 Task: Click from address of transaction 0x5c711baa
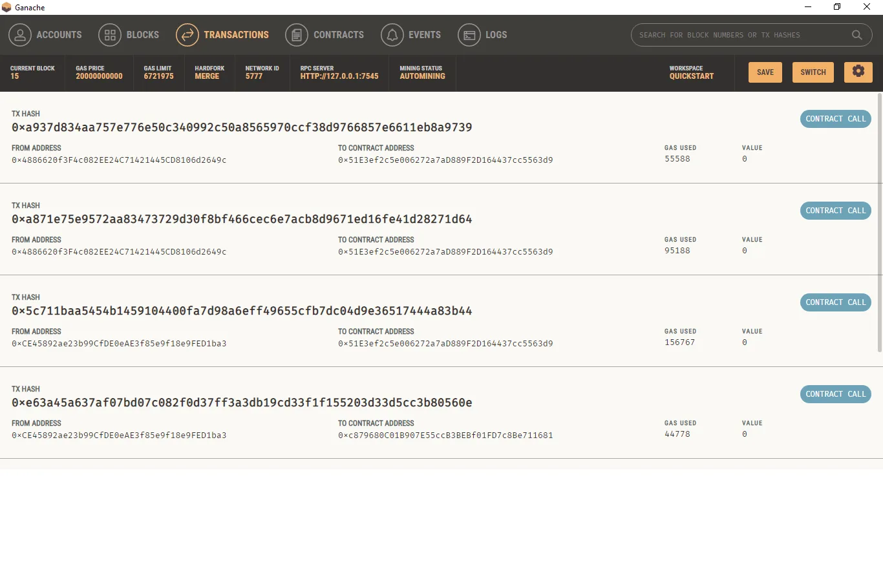point(119,344)
